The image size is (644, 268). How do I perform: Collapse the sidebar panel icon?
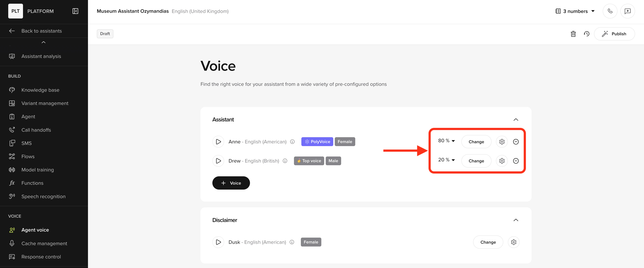click(75, 11)
